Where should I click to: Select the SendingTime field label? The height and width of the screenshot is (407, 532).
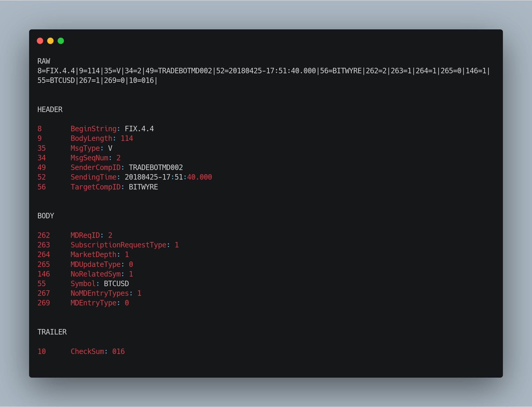tap(94, 177)
